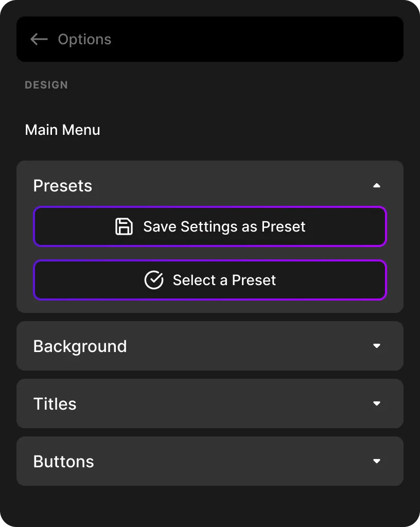Click the back arrow in the Options header

click(x=39, y=39)
